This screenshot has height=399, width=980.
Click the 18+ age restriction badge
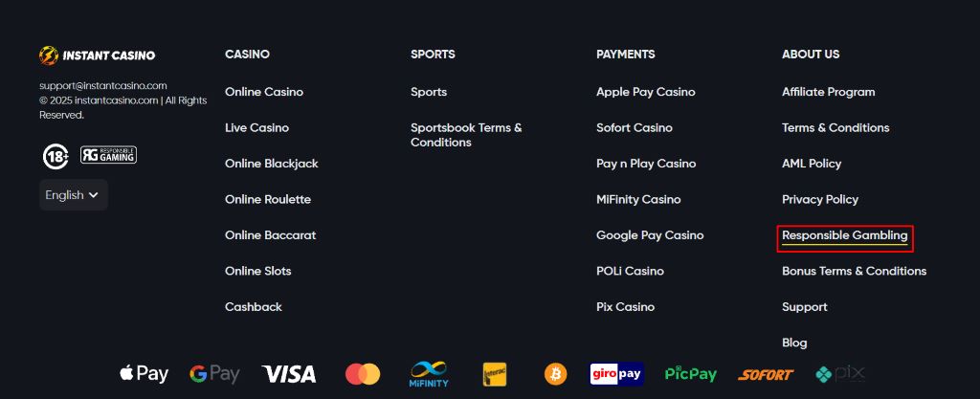click(56, 156)
